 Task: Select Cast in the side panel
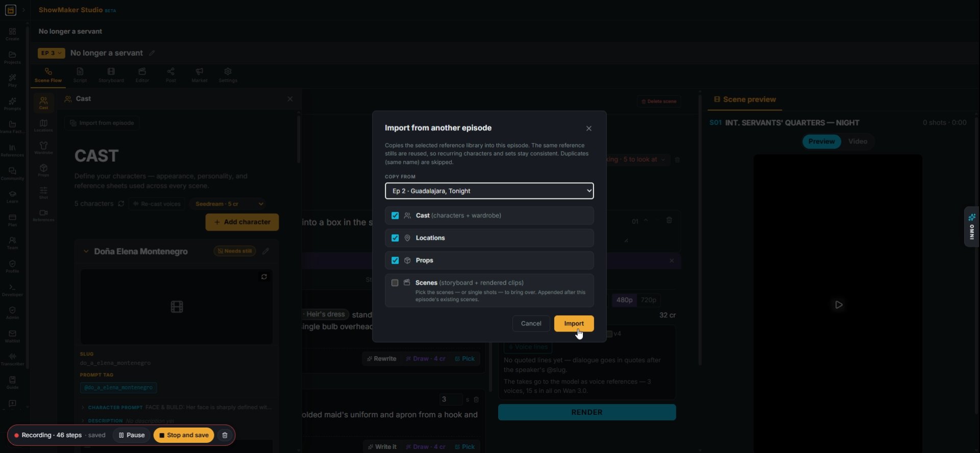(x=43, y=103)
